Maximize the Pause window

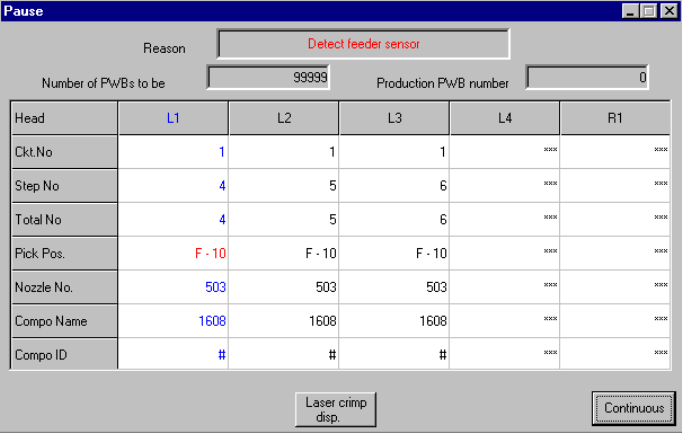click(649, 11)
